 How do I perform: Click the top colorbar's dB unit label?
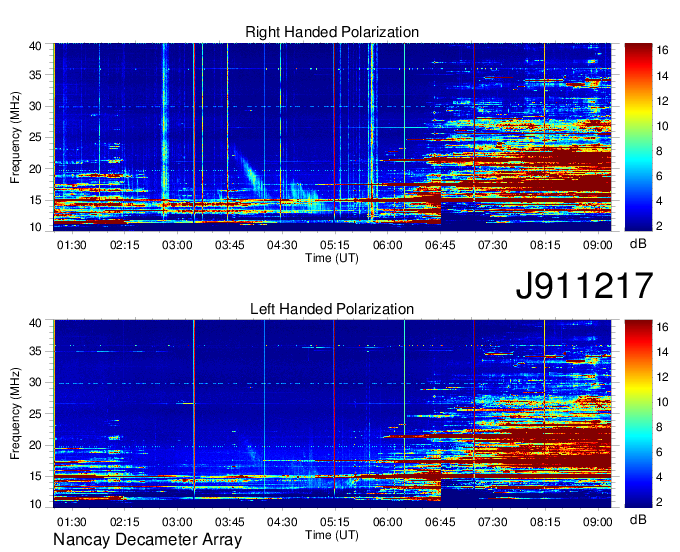pos(638,244)
